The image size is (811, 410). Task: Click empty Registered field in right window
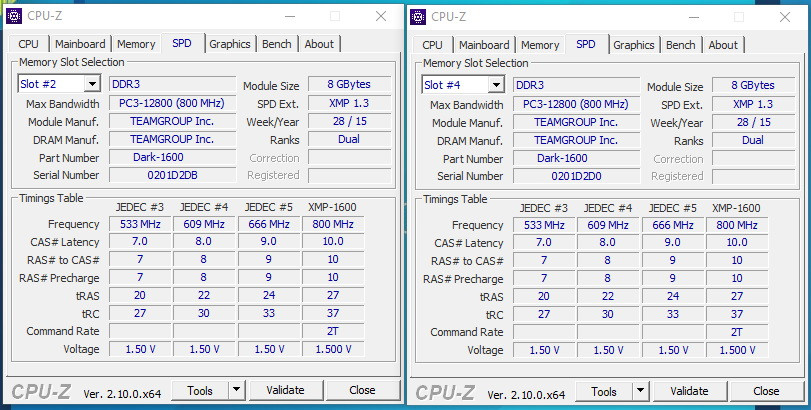(753, 176)
